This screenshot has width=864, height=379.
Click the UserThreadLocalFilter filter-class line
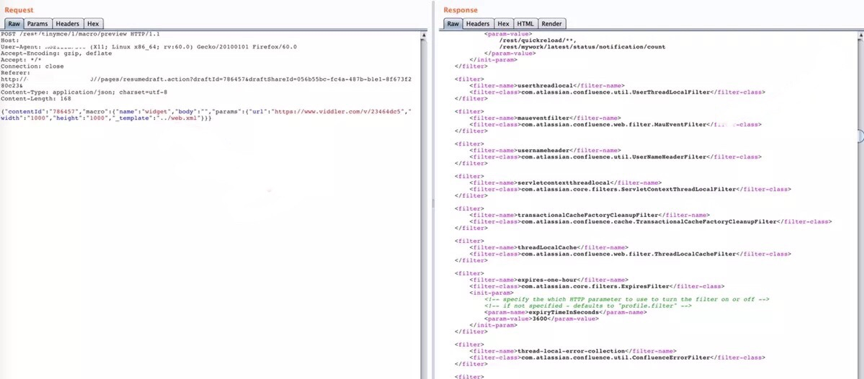(x=617, y=92)
